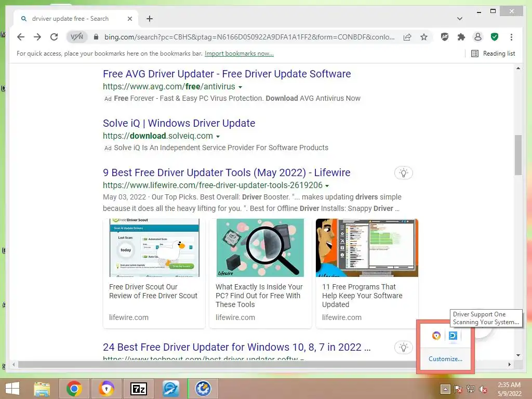Click the Bing URL in address bar
This screenshot has height=399, width=532.
[249, 37]
